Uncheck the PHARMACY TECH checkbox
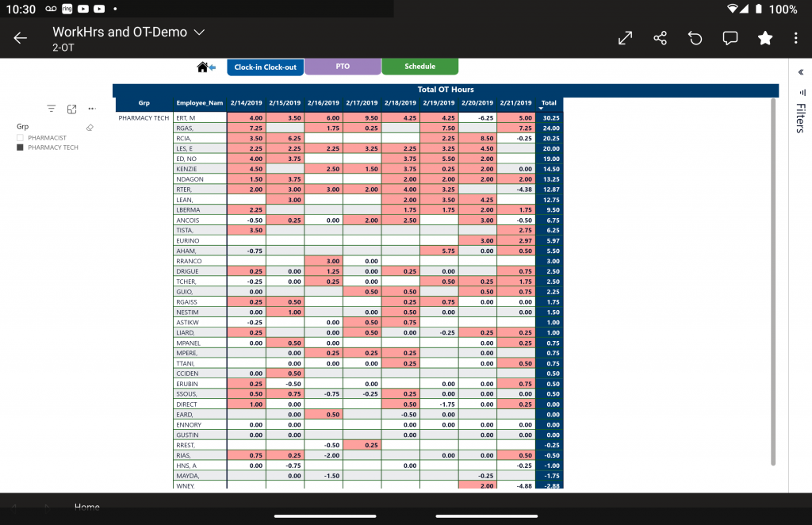 [21, 148]
